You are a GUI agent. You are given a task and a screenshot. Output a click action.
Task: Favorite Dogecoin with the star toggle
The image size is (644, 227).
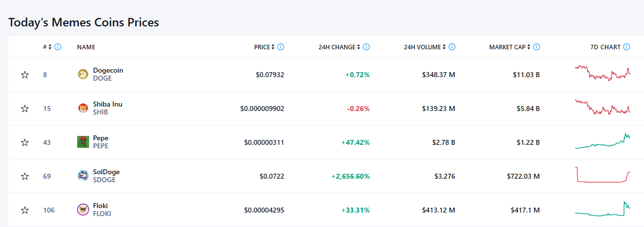click(25, 75)
